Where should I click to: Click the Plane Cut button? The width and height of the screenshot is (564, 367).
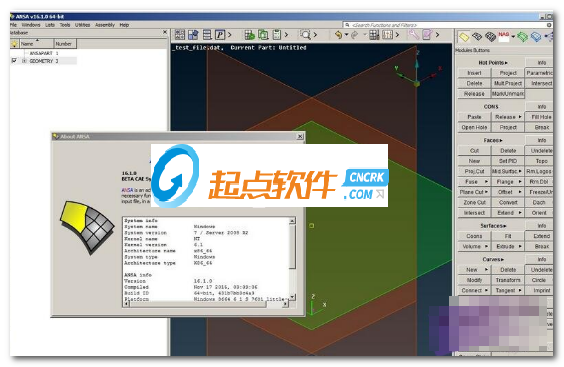[x=474, y=192]
